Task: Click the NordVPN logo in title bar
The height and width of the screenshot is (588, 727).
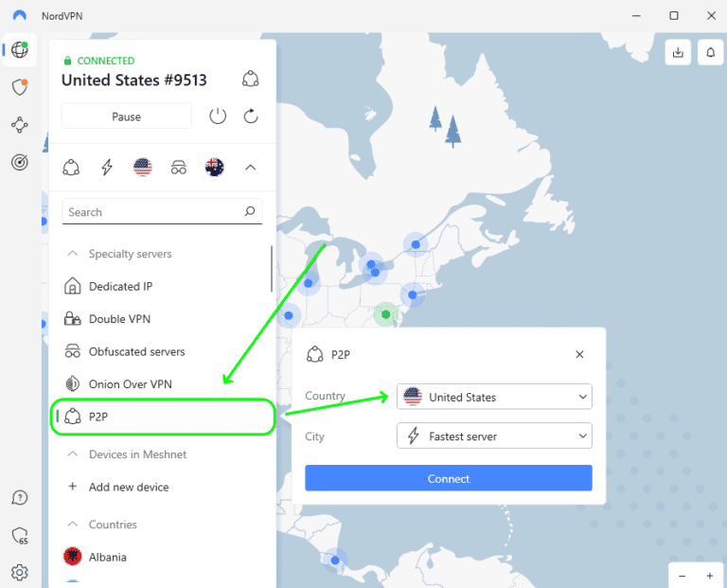Action: (20, 16)
